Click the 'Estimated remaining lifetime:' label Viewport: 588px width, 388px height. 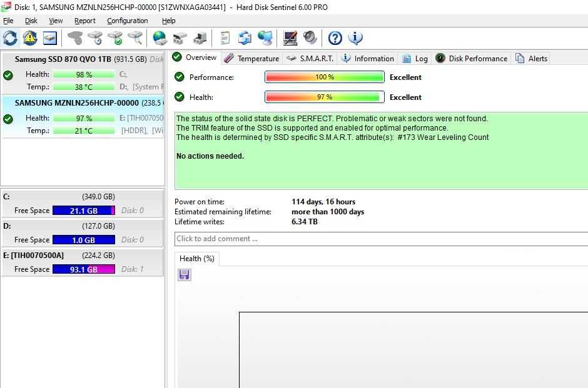click(223, 212)
